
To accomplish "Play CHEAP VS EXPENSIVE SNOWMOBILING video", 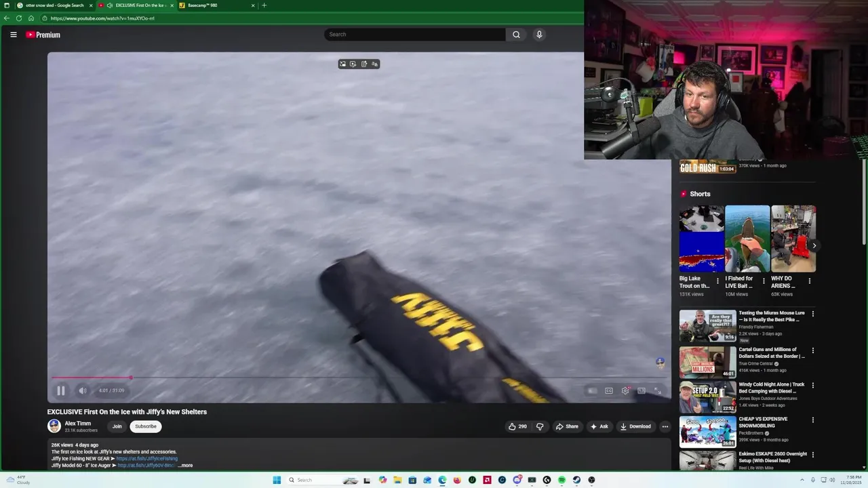I will pos(708,432).
